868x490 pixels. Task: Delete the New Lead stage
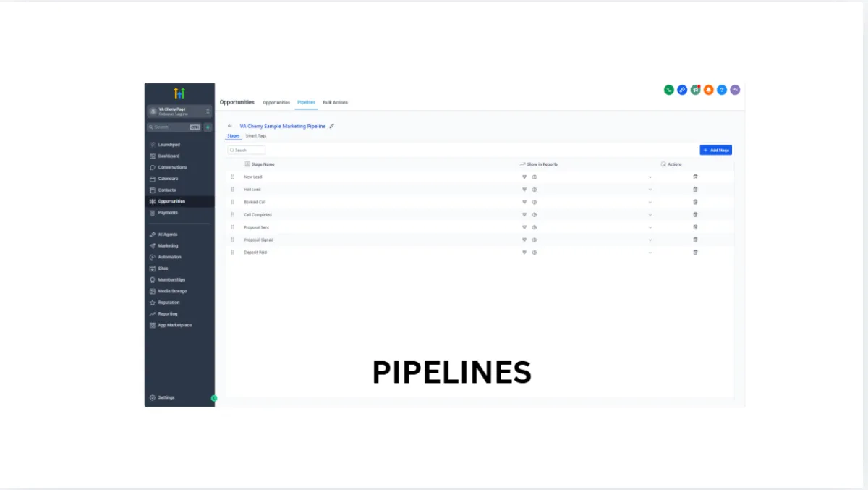[x=695, y=177]
